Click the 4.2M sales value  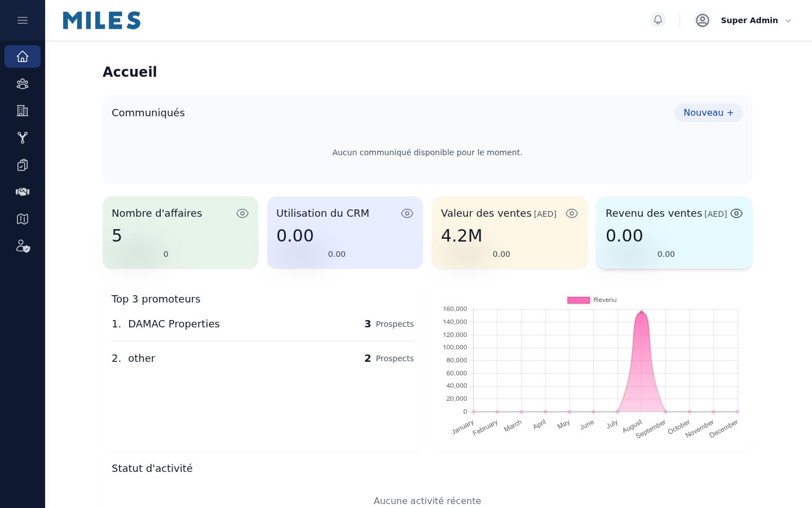tap(462, 236)
